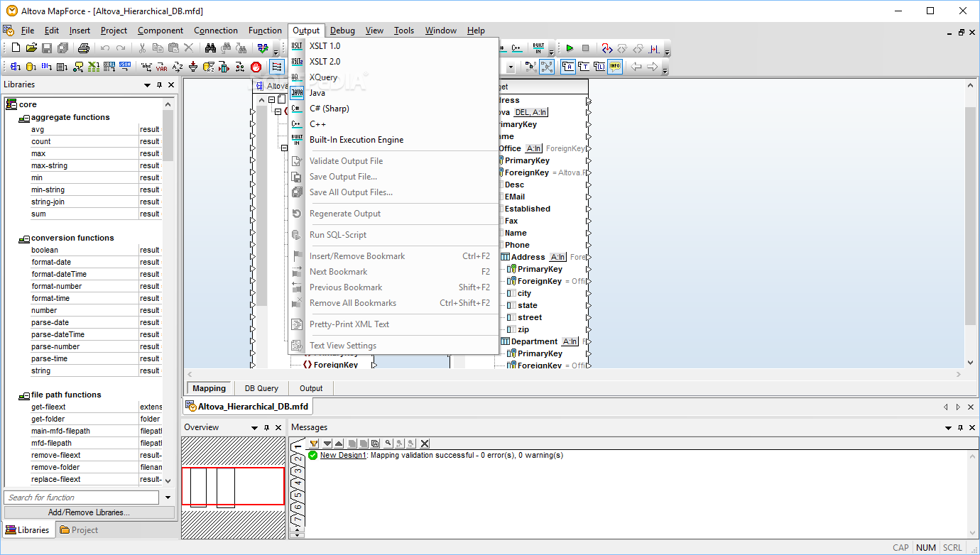Select XSLT 2.0 from Output menu
Viewport: 980px width, 555px height.
pyautogui.click(x=325, y=62)
